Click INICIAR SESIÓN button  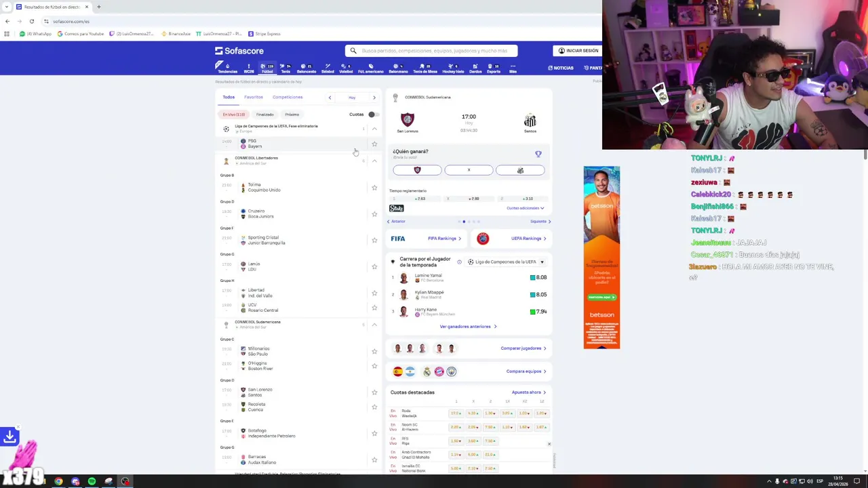[x=578, y=51]
